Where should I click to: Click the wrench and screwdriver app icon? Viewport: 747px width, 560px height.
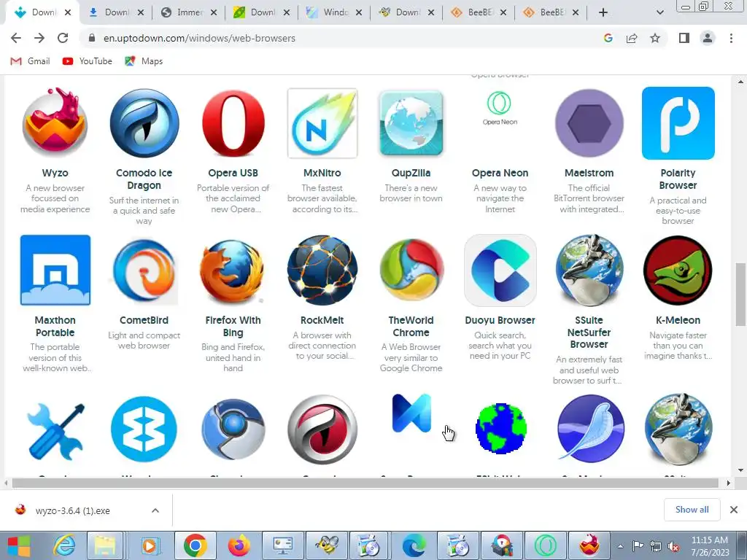coord(55,430)
